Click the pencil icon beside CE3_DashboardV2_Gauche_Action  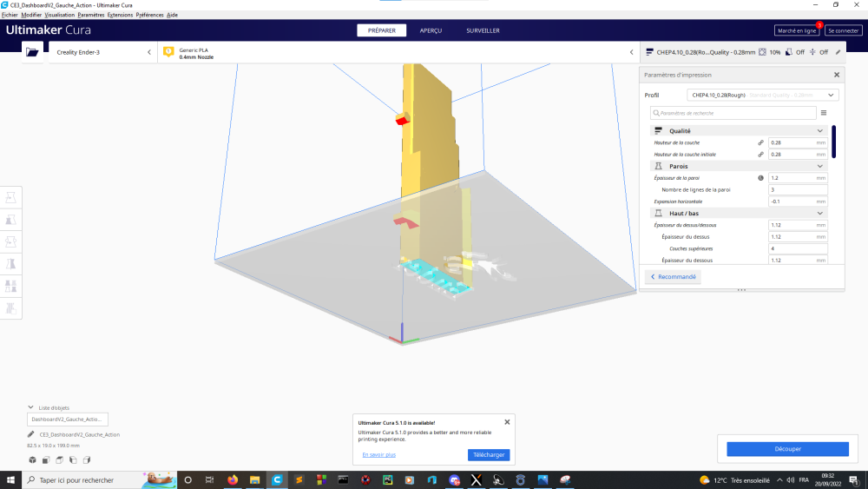coord(31,434)
